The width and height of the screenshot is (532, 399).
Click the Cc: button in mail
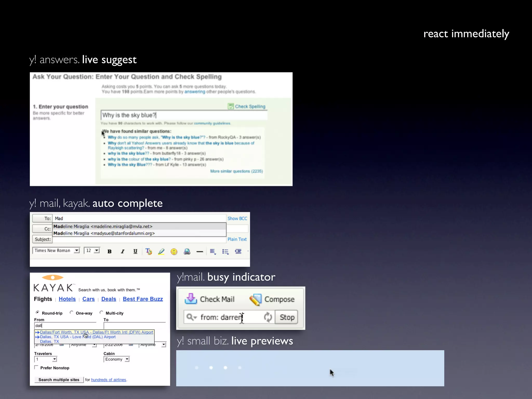coord(42,229)
